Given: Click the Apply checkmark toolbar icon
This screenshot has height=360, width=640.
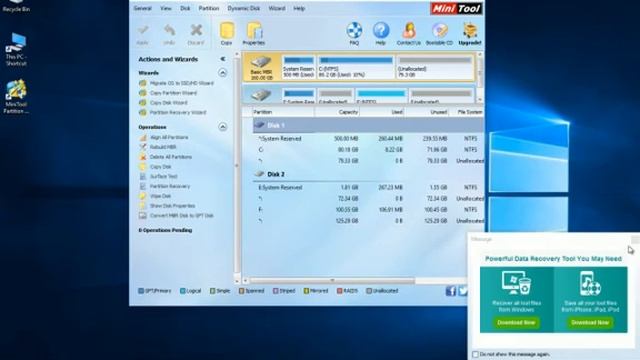Looking at the screenshot, I should [x=142, y=34].
